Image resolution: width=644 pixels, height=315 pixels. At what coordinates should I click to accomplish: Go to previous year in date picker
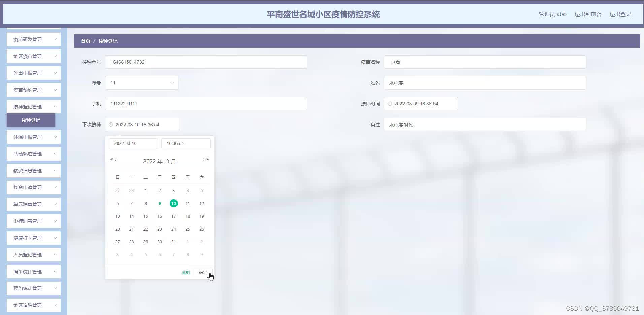tap(111, 160)
